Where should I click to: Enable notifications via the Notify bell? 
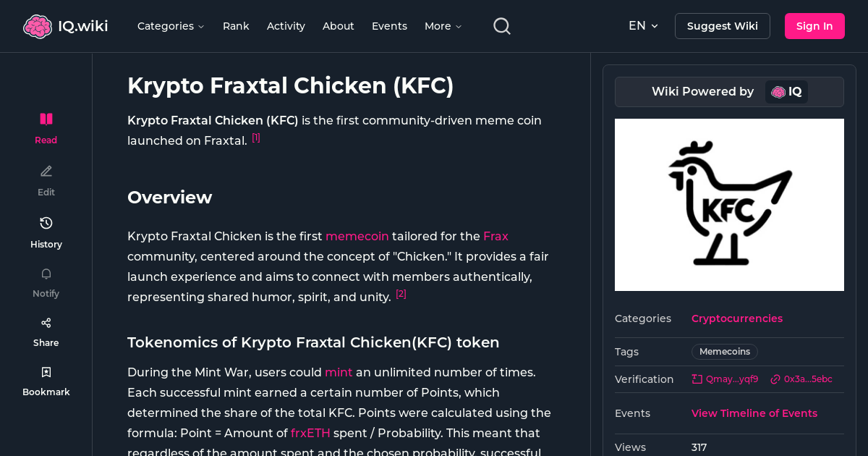point(46,274)
